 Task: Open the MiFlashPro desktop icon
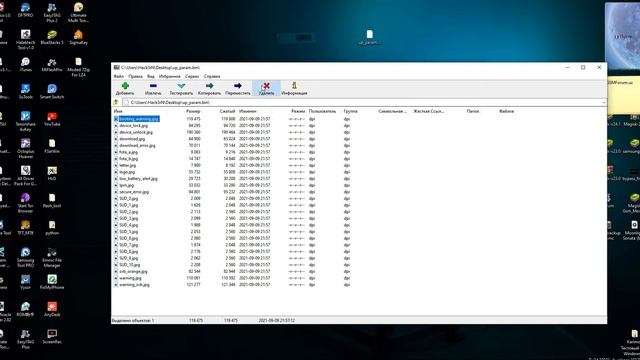(x=52, y=64)
